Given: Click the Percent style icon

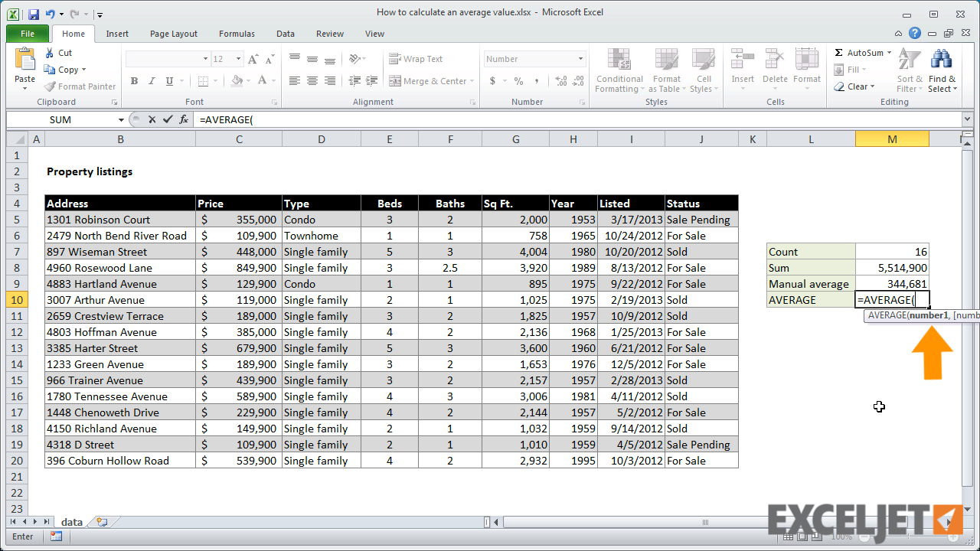Looking at the screenshot, I should 518,81.
